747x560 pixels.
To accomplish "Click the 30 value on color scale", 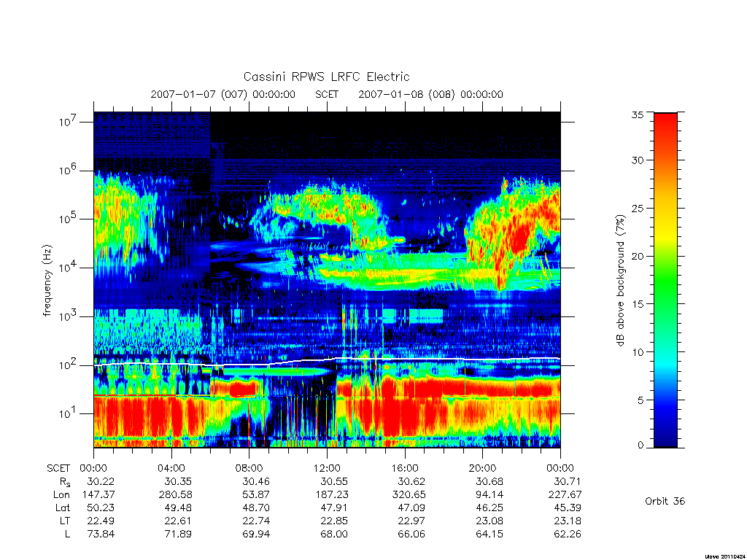I will click(638, 160).
